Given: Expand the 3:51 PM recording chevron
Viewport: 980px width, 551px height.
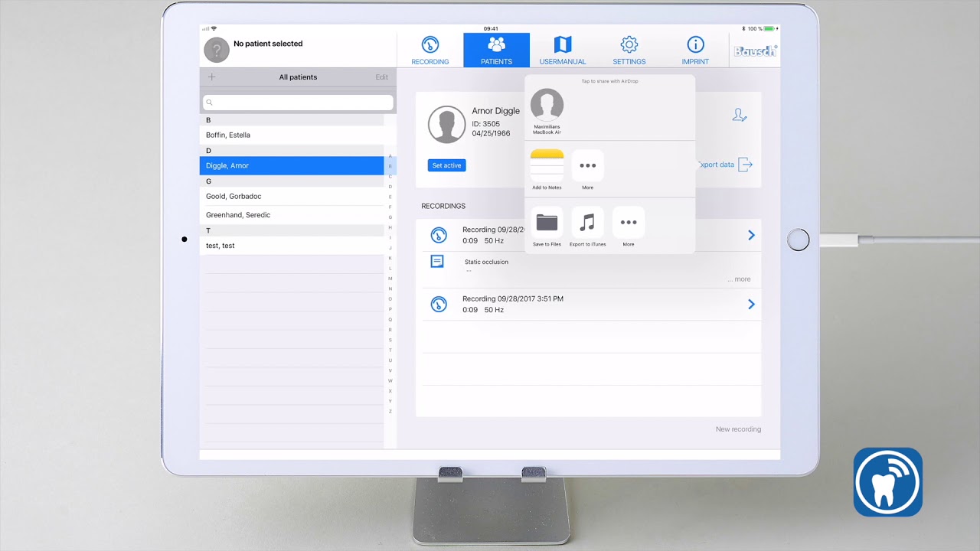Looking at the screenshot, I should (751, 304).
